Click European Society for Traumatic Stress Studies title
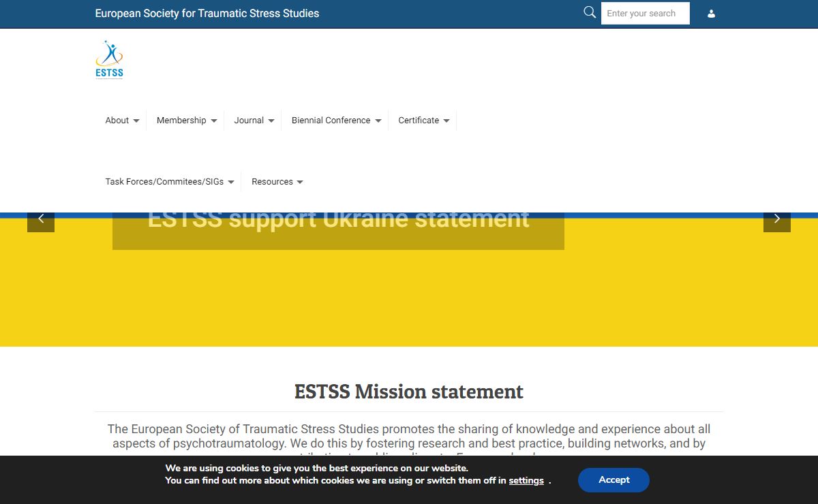This screenshot has height=504, width=818. tap(207, 13)
